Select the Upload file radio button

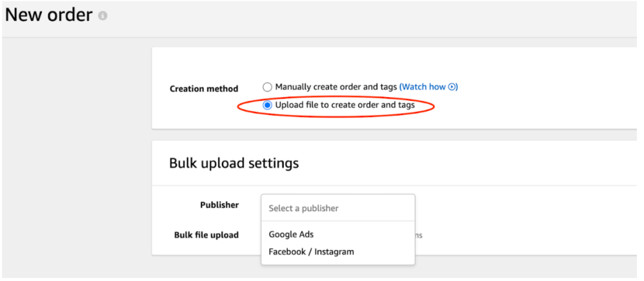[268, 105]
